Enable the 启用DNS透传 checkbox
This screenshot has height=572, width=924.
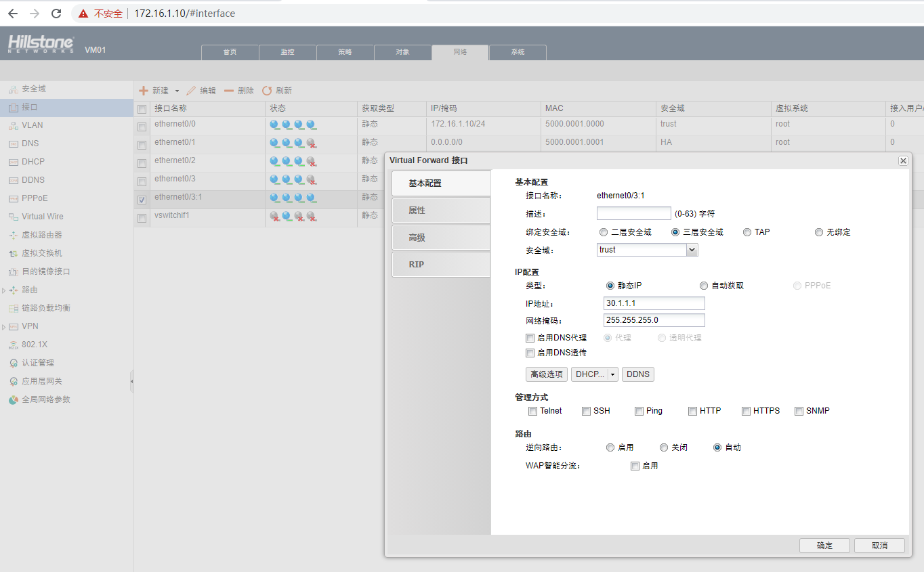click(x=530, y=353)
